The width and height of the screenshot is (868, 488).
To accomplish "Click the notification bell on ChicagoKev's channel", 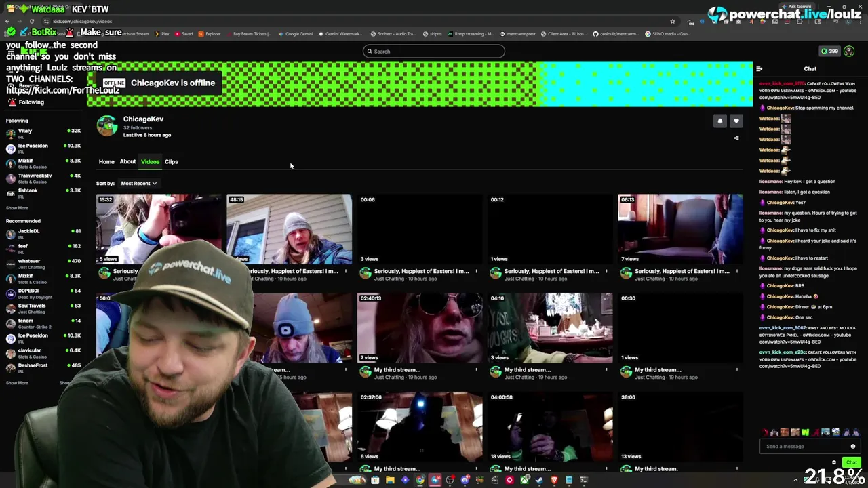I will coord(720,121).
